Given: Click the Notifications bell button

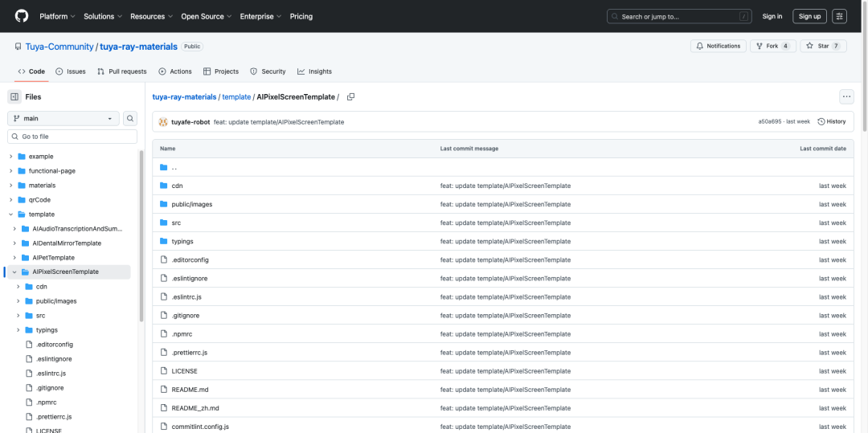Looking at the screenshot, I should pyautogui.click(x=718, y=46).
